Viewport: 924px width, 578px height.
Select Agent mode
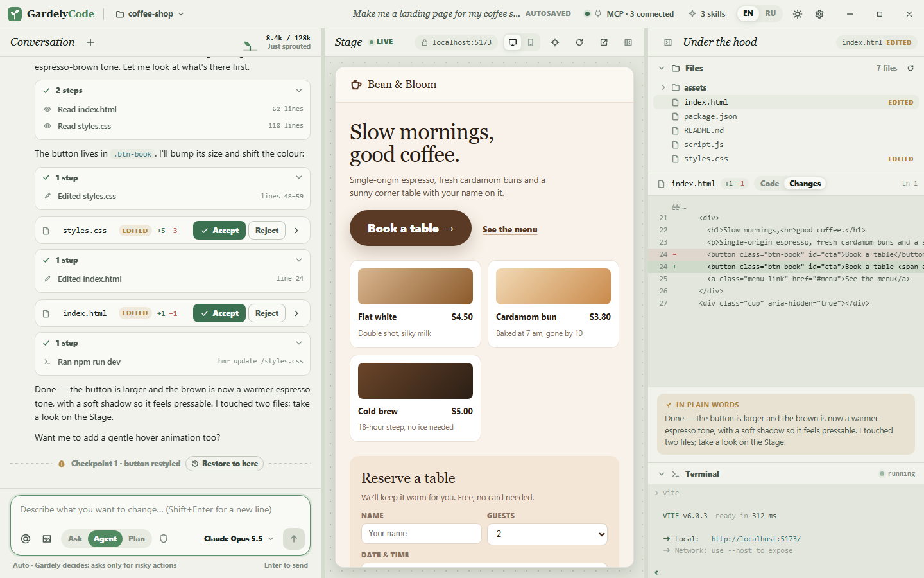pyautogui.click(x=105, y=539)
